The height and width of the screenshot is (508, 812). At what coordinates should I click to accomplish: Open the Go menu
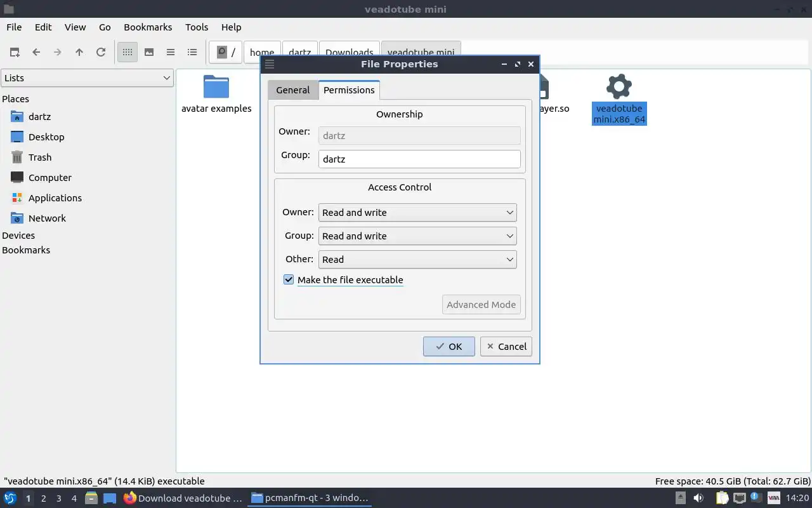pos(105,27)
